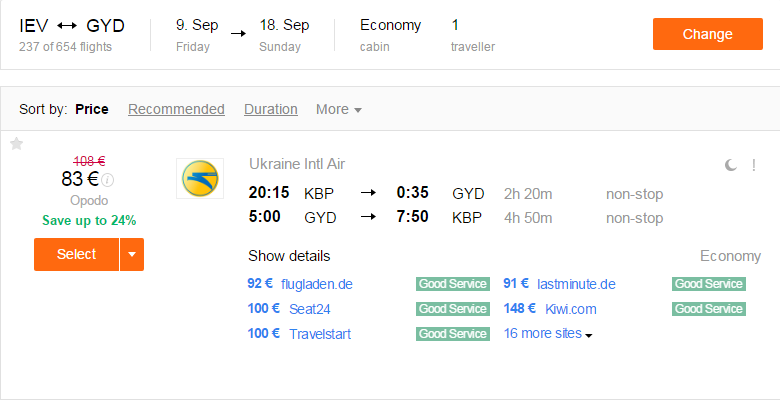Expand the 16 more sites list
780x400 pixels.
pyautogui.click(x=548, y=333)
